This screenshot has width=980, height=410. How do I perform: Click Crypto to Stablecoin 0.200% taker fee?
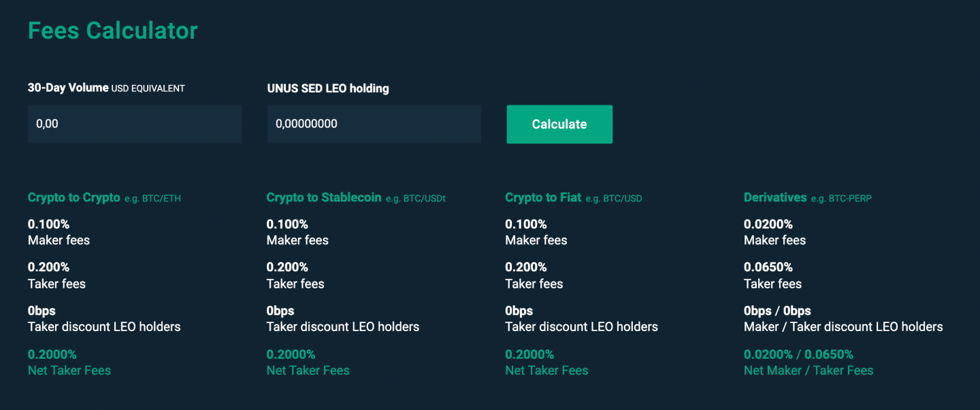(x=287, y=267)
